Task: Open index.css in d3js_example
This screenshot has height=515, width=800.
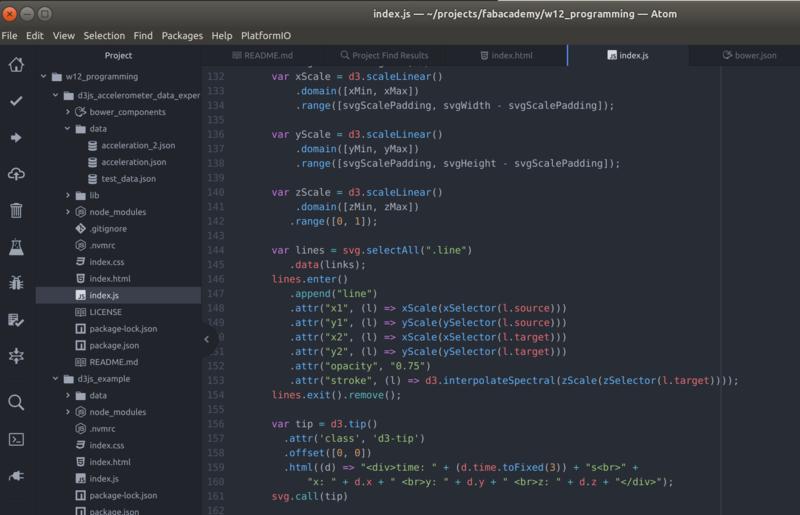Action: click(x=107, y=445)
